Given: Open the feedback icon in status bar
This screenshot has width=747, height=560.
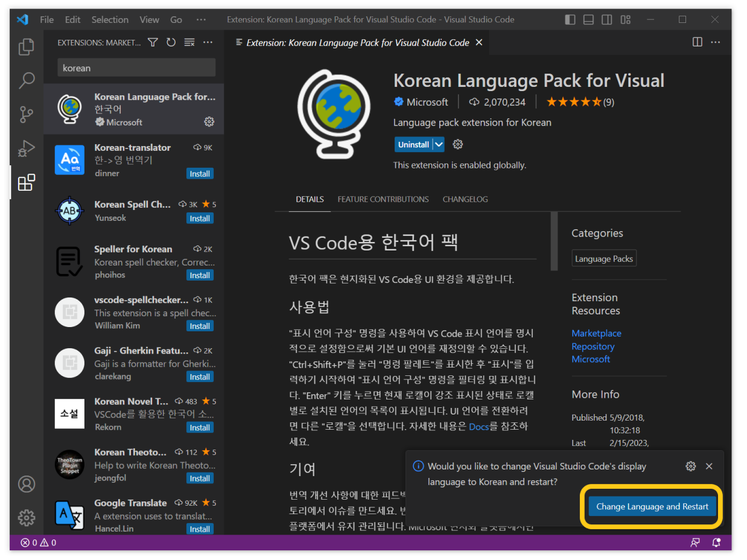Looking at the screenshot, I should pos(695,542).
